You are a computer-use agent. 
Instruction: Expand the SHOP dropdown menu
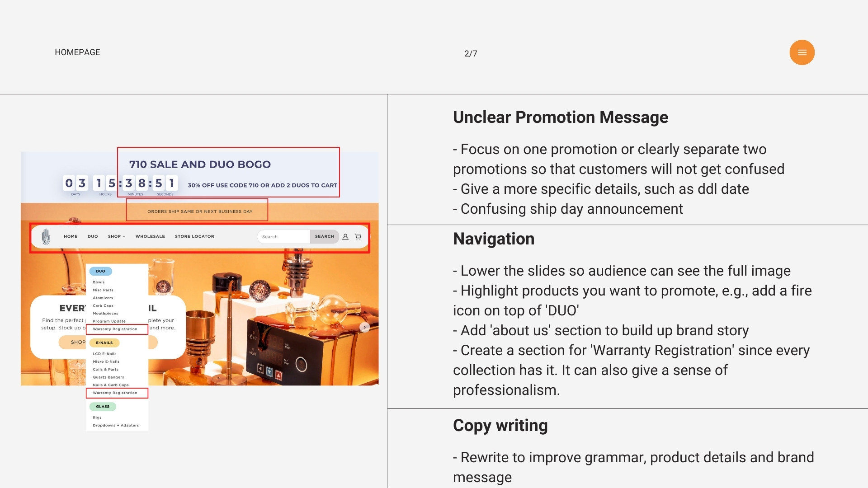[x=117, y=236]
